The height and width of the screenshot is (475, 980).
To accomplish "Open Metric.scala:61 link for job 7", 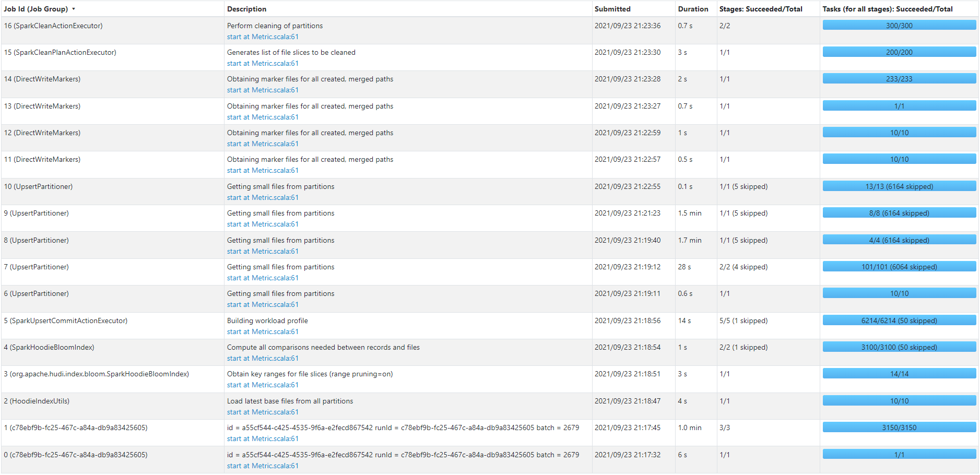I will (263, 278).
